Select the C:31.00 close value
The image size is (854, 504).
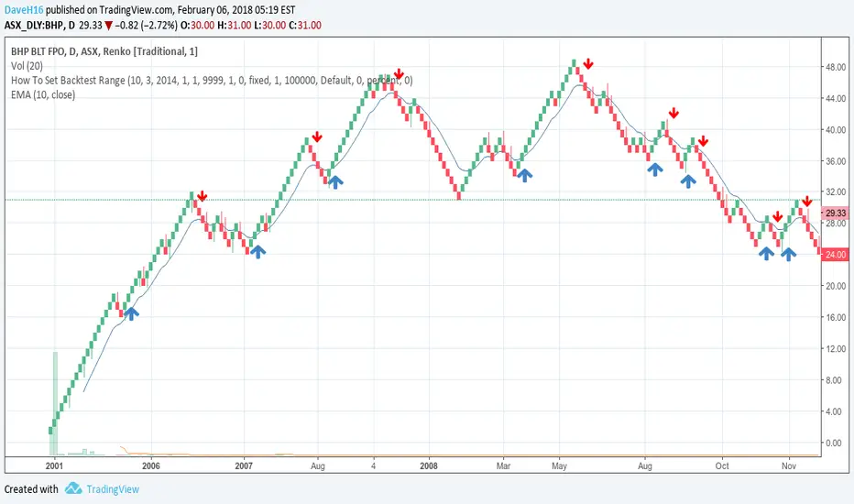(x=305, y=25)
